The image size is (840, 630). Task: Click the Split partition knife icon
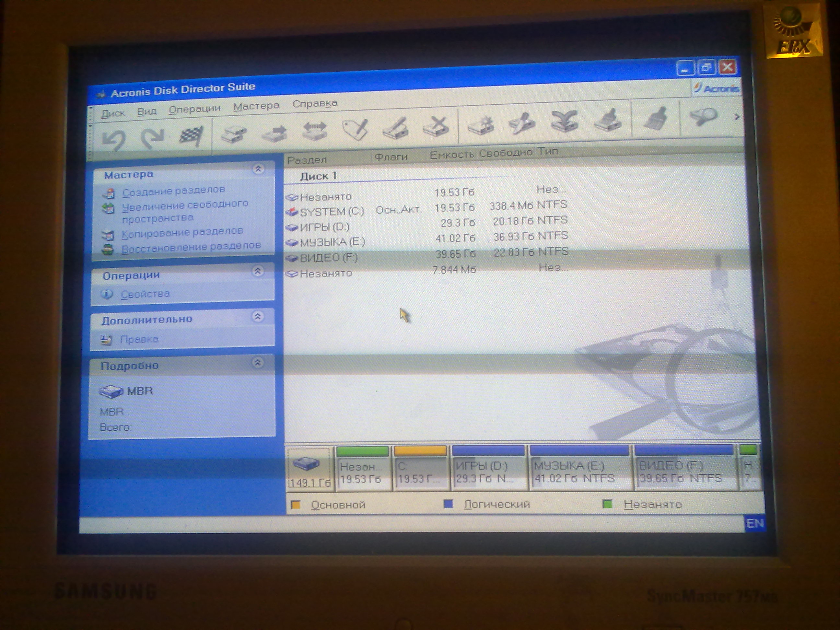tap(522, 123)
